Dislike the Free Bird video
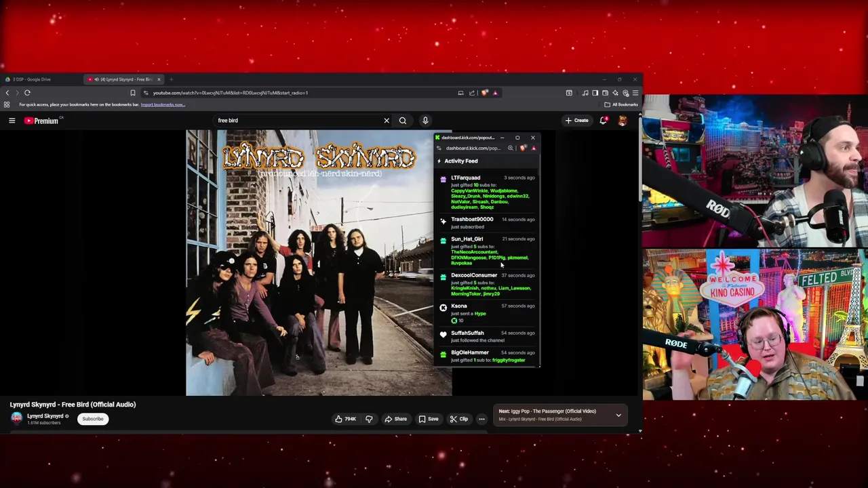Image resolution: width=868 pixels, height=488 pixels. pos(369,419)
